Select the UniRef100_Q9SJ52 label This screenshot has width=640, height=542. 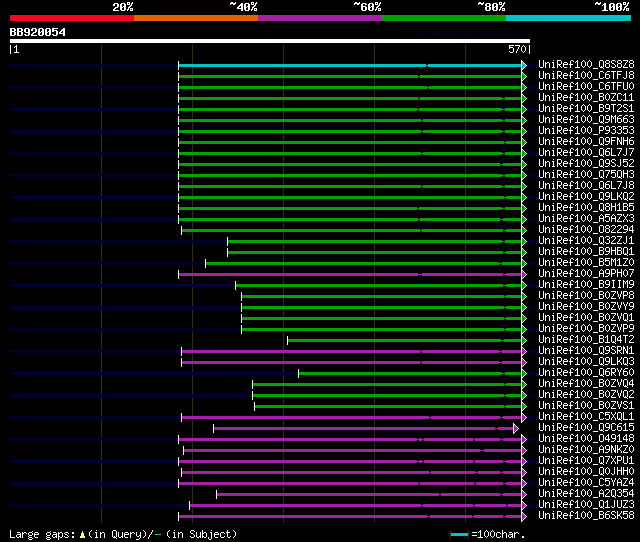tap(586, 164)
